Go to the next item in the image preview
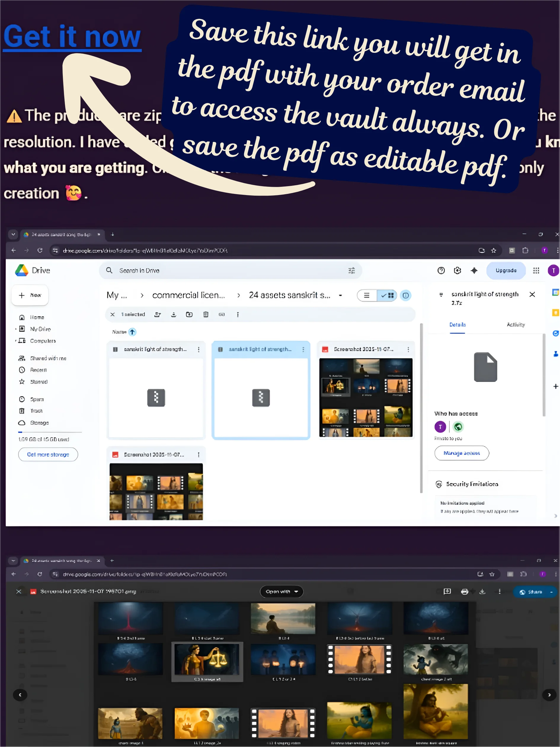The image size is (560, 747). (549, 695)
